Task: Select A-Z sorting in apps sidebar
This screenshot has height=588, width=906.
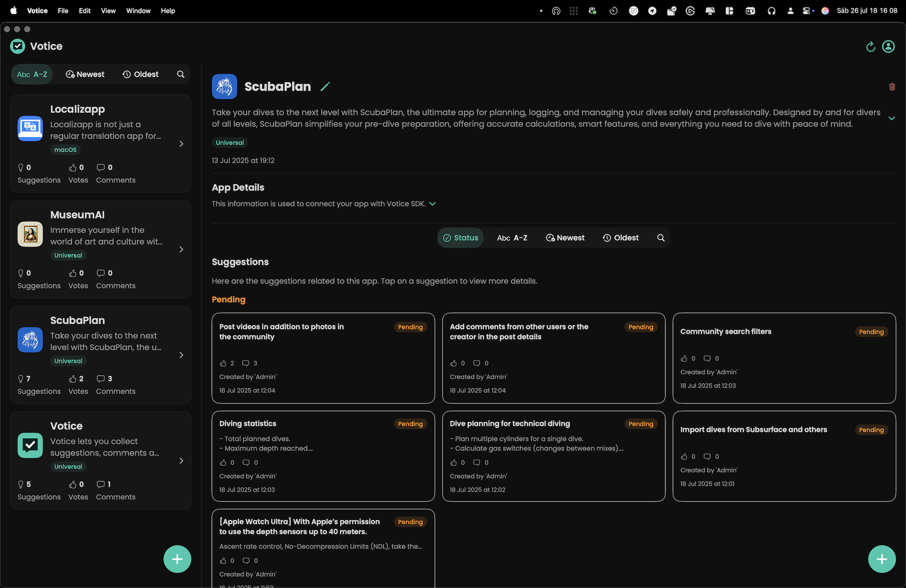Action: point(32,75)
